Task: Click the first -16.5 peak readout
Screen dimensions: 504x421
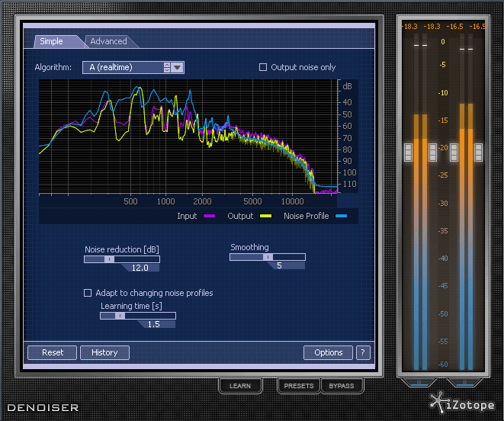Action: (455, 27)
